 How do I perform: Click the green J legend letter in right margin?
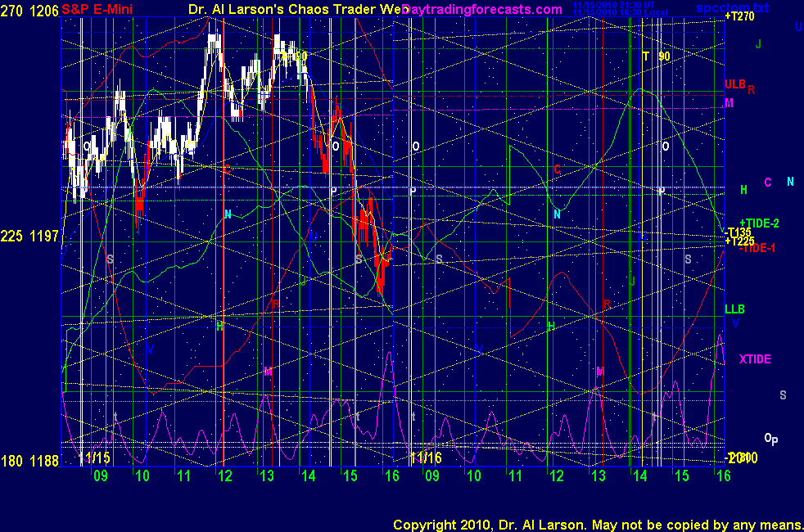point(758,44)
